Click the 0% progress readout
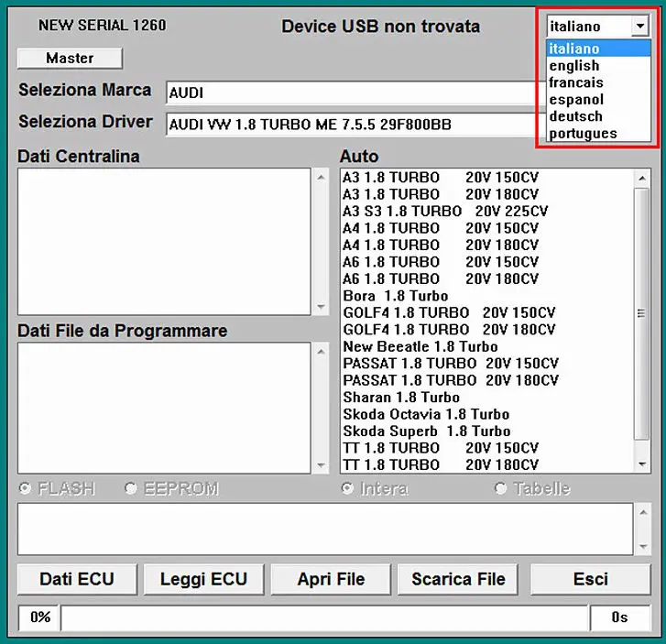Image resolution: width=666 pixels, height=644 pixels. (39, 617)
